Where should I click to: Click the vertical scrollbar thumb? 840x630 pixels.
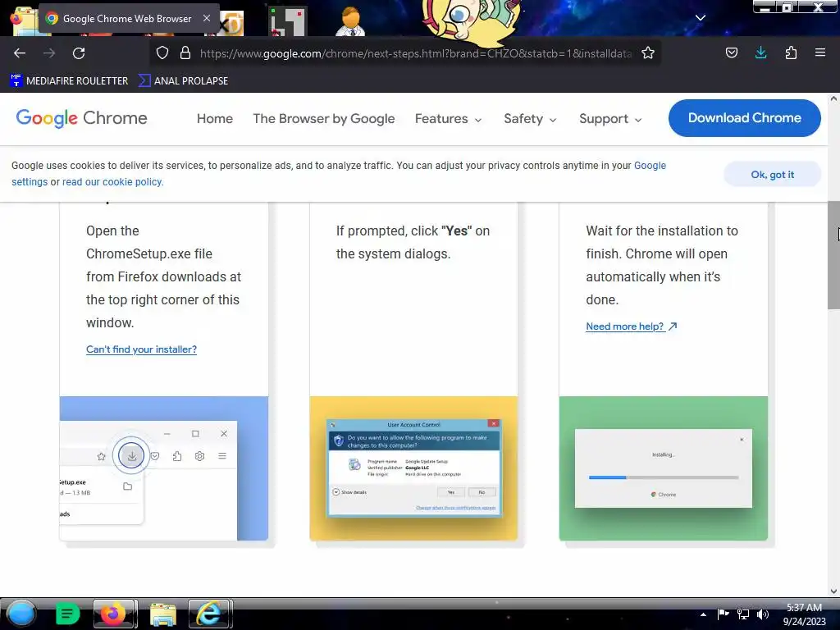point(833,255)
